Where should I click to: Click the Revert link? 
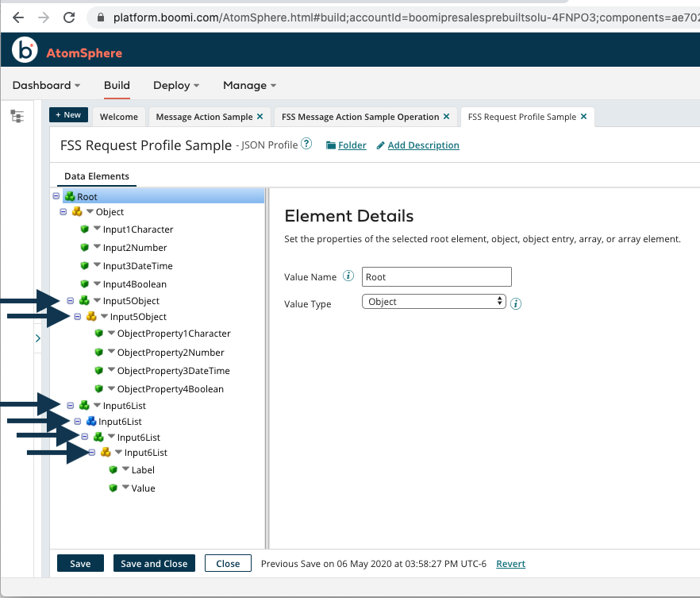click(511, 564)
